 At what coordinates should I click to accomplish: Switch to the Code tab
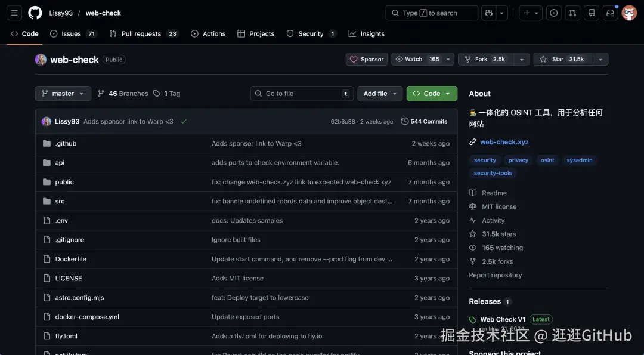(24, 33)
